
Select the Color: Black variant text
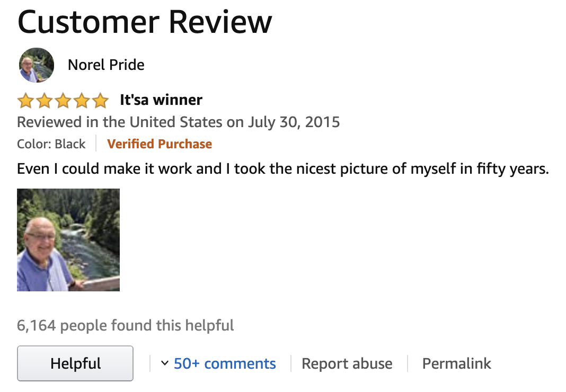pos(51,144)
